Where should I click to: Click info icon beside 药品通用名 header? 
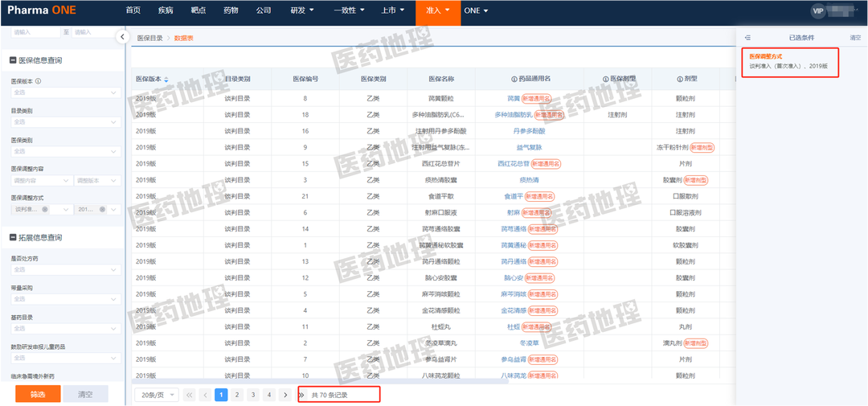[514, 80]
